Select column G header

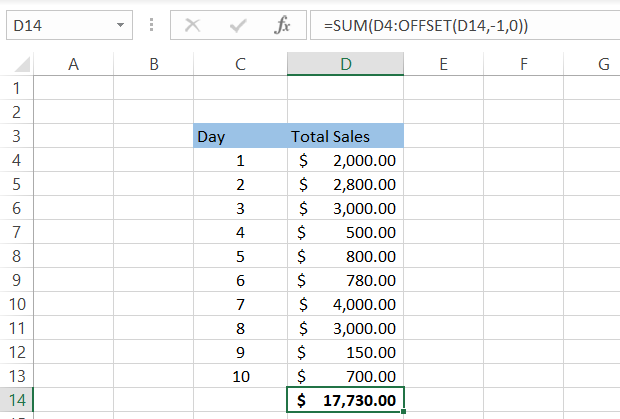click(x=602, y=65)
